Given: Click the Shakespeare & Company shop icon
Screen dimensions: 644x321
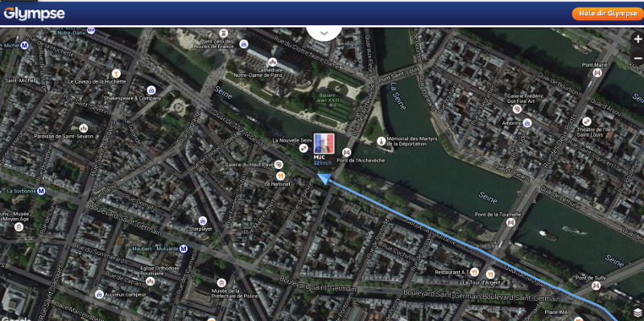Looking at the screenshot, I should [151, 90].
